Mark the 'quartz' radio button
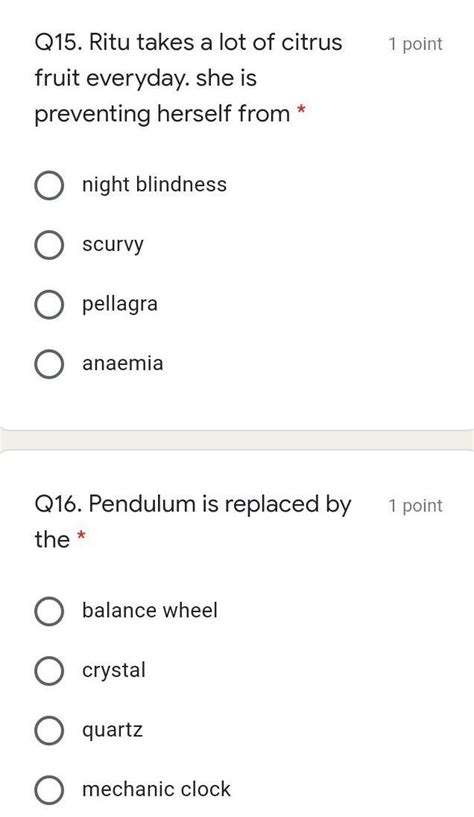The image size is (474, 817). pyautogui.click(x=49, y=730)
